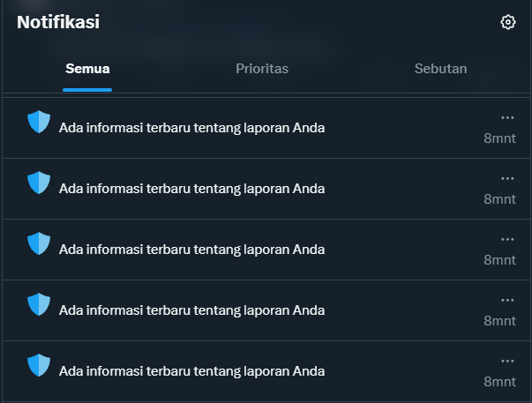532x403 pixels.
Task: Open ellipsis menu on fourth notification
Action: (x=507, y=300)
